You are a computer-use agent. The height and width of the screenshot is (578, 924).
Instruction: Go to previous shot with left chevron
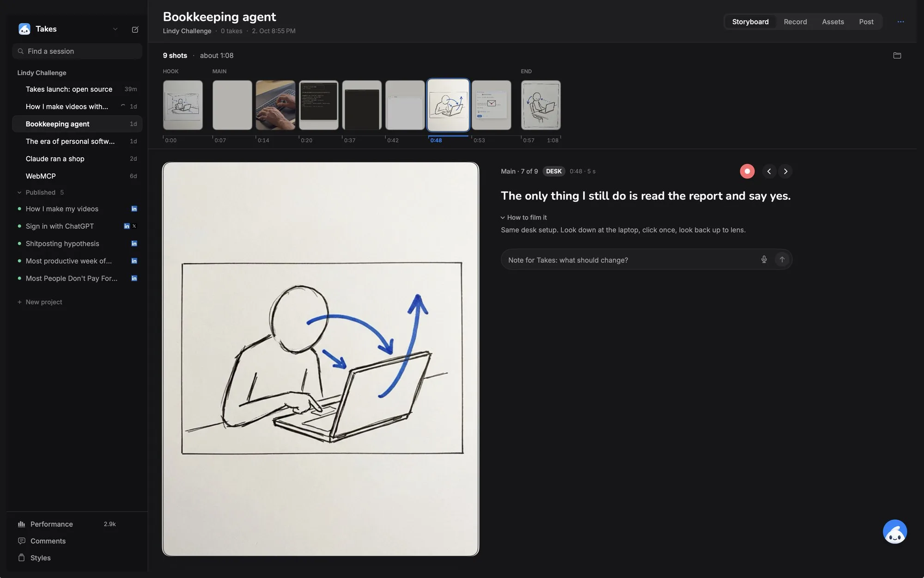tap(769, 171)
